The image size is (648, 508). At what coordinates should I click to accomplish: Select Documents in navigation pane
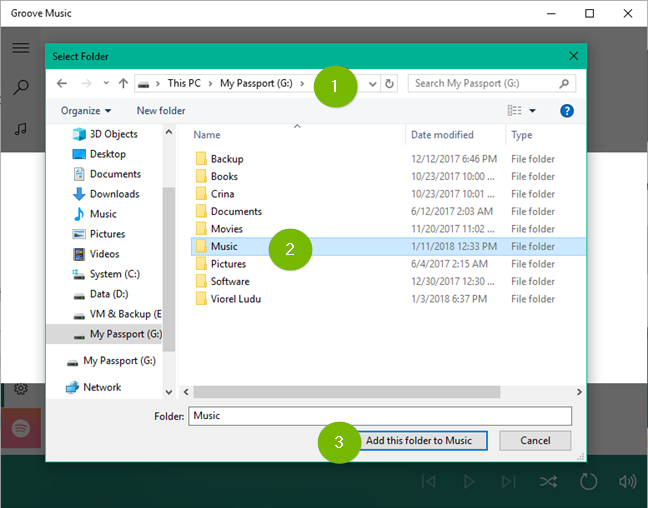click(x=107, y=174)
